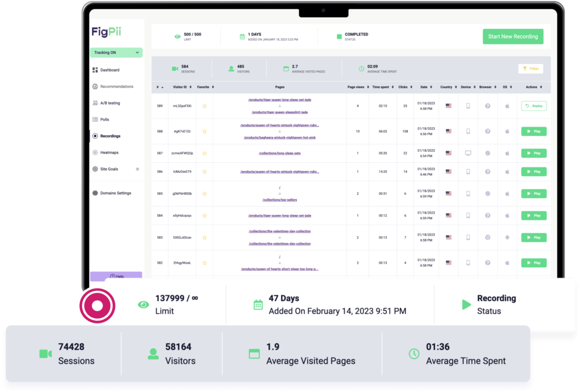Image resolution: width=580 pixels, height=392 pixels.
Task: Play session 585 recording
Action: (534, 194)
